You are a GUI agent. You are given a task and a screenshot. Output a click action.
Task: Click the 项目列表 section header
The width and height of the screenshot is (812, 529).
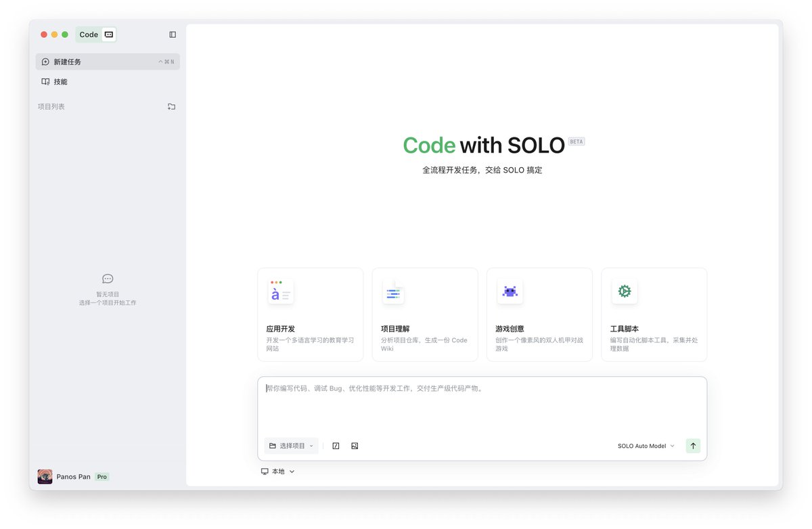(x=51, y=107)
